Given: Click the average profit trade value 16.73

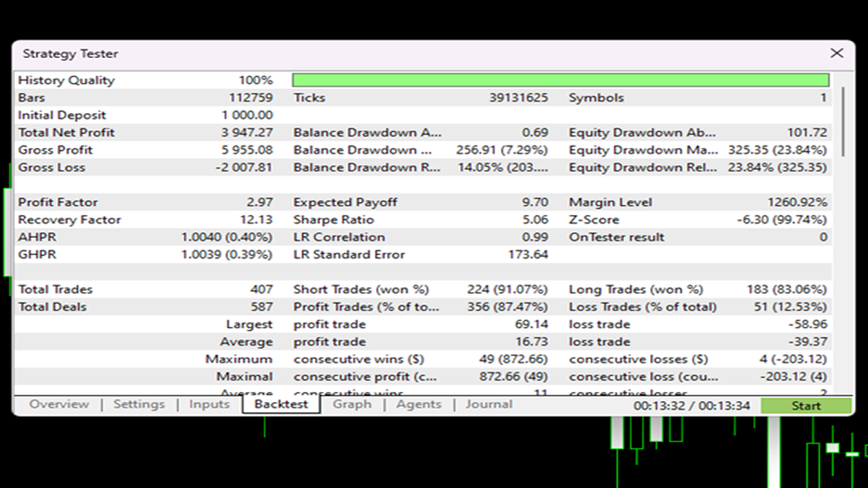Looking at the screenshot, I should coord(532,342).
